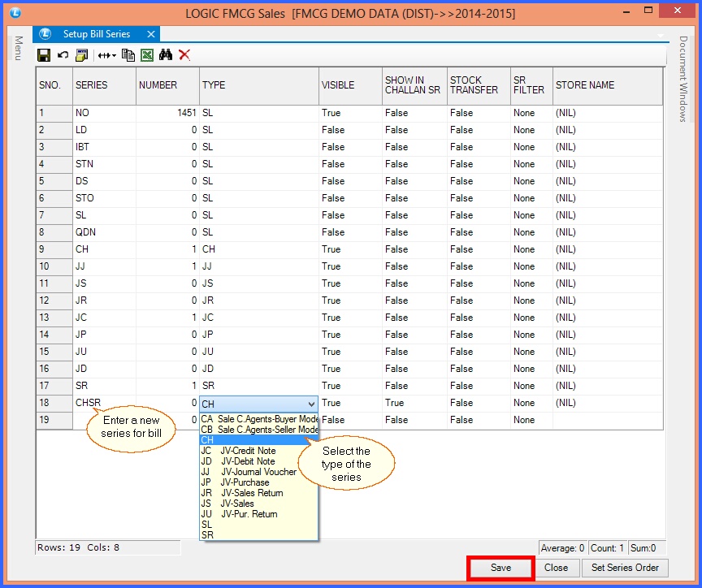Choose SR option in type list
The image size is (702, 588).
(258, 534)
